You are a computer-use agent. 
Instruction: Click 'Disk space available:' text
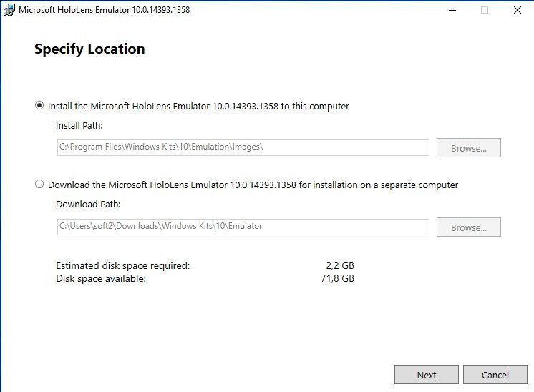pos(101,278)
